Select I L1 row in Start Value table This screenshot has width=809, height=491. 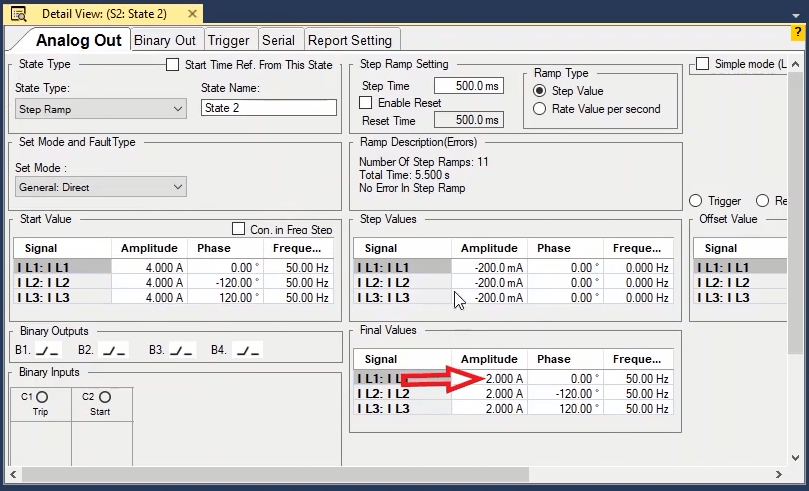62,267
